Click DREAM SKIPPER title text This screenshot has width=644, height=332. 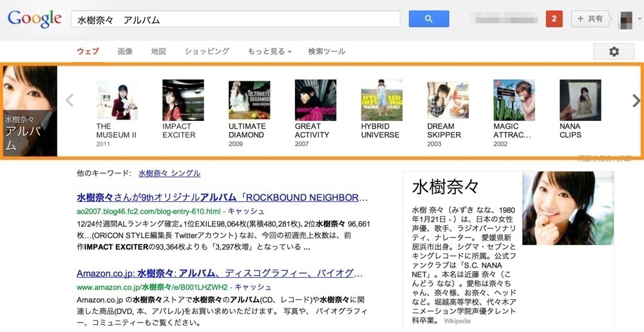pyautogui.click(x=444, y=131)
